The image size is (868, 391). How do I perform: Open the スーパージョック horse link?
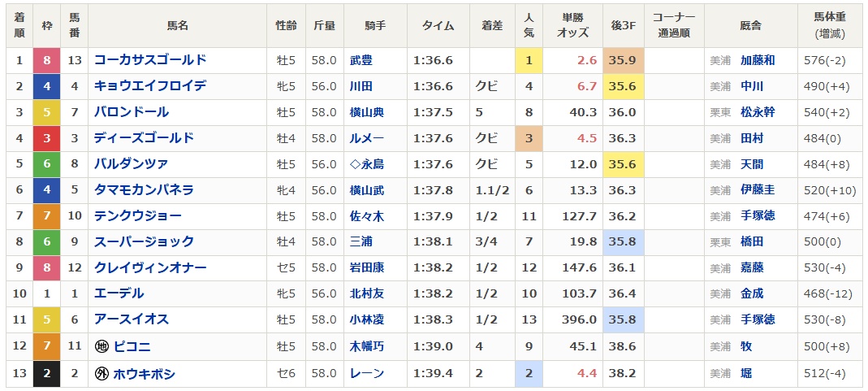click(x=144, y=242)
